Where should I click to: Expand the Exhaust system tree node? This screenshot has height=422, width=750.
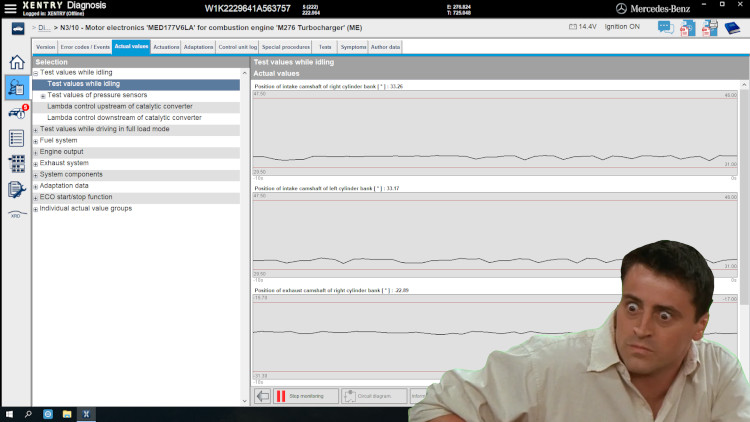36,163
